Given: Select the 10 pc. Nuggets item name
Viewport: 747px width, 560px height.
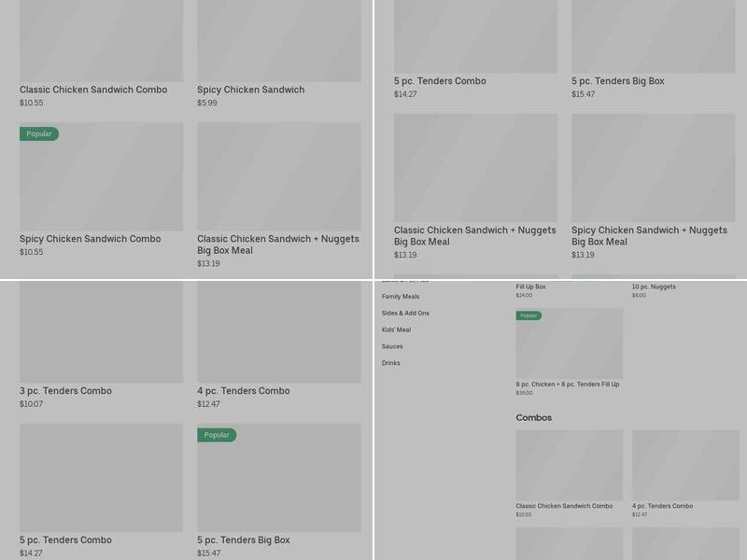Looking at the screenshot, I should point(654,287).
